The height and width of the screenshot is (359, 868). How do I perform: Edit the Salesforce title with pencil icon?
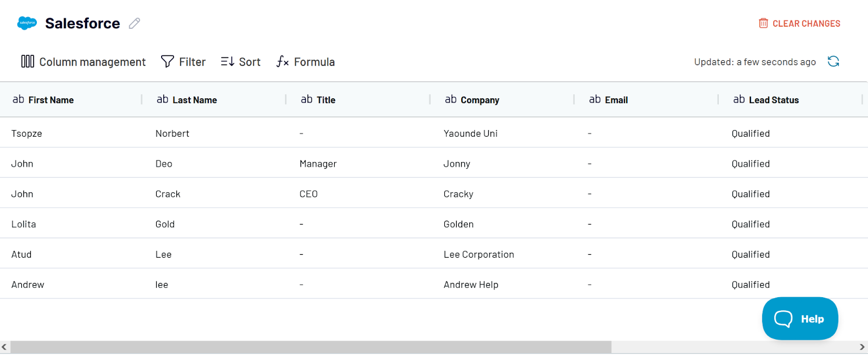135,23
